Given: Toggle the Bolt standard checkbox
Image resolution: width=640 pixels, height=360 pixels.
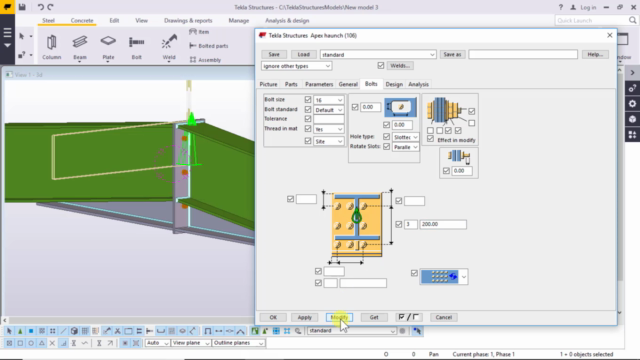Looking at the screenshot, I should click(x=308, y=109).
